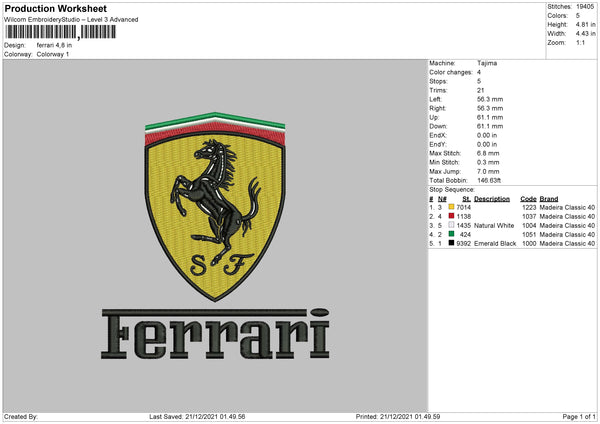Click the yellow 7014 thread color swatch

click(x=451, y=207)
